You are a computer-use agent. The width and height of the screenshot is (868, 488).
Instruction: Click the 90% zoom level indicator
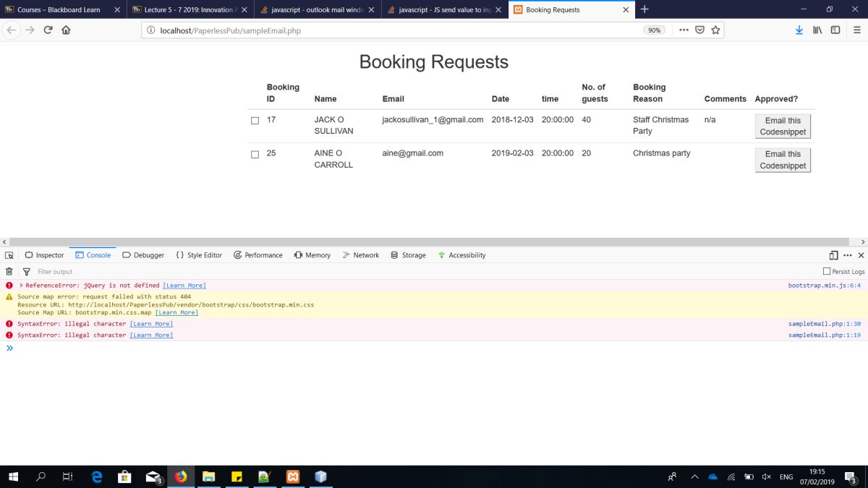(x=654, y=30)
